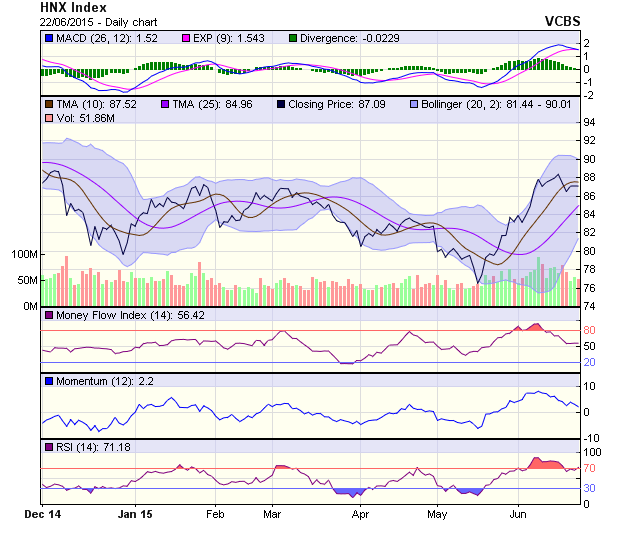Select the Dec 14 date axis label
The image size is (620, 535).
(x=43, y=514)
